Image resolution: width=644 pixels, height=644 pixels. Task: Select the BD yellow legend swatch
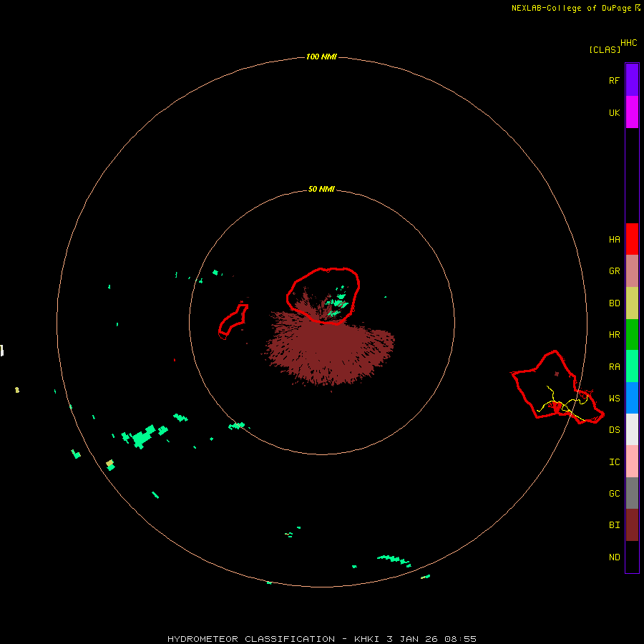(632, 303)
